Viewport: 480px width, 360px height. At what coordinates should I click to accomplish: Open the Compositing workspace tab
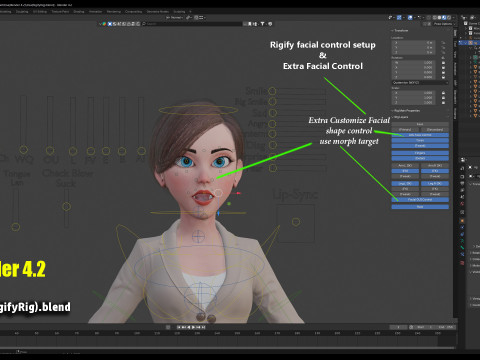coord(134,12)
